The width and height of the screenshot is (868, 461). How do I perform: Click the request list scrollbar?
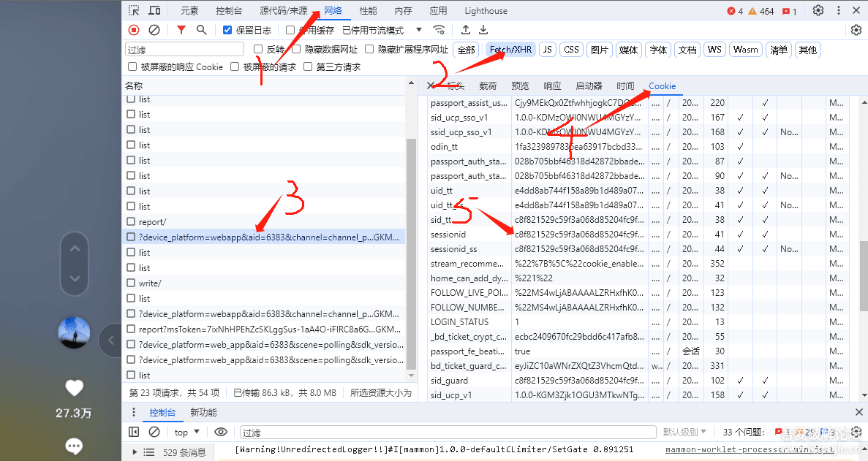(411, 254)
